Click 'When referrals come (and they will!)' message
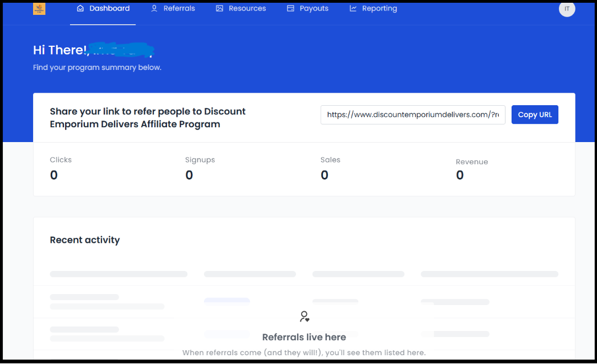The height and width of the screenshot is (364, 597). click(304, 352)
